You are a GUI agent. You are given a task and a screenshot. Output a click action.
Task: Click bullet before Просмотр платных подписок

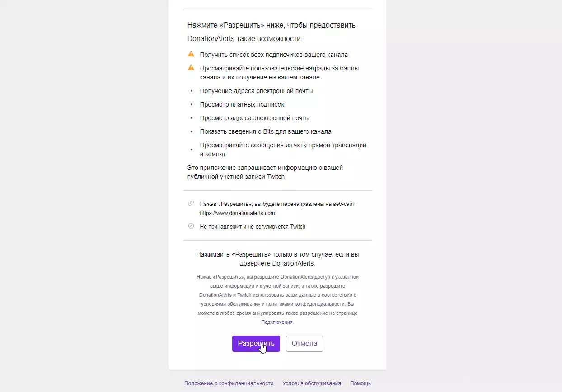(x=191, y=104)
